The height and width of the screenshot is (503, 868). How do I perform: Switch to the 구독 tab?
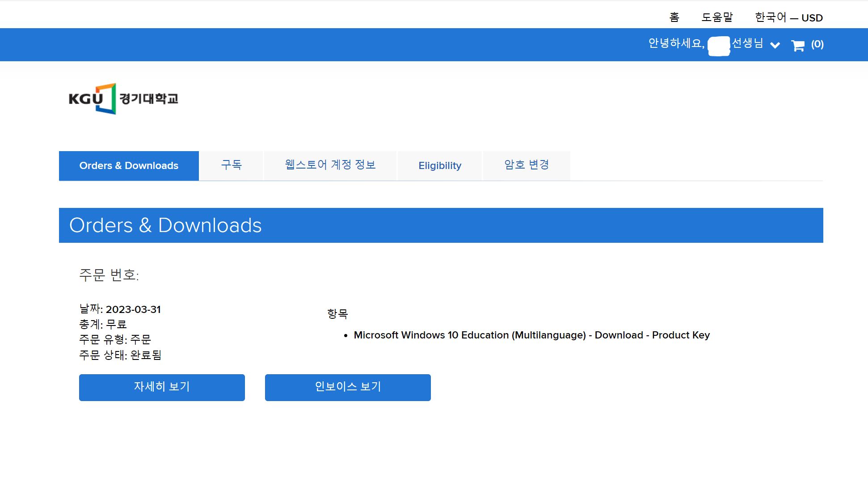coord(232,165)
